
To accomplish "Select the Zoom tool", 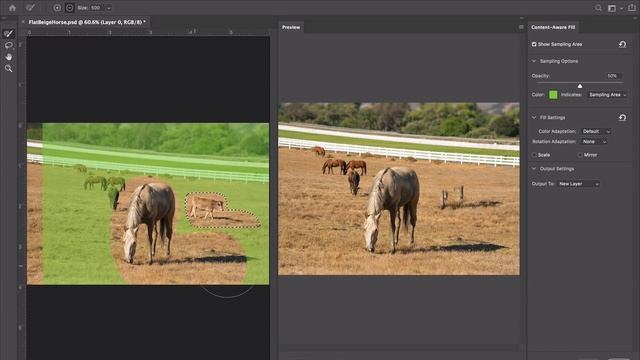I will coord(8,69).
